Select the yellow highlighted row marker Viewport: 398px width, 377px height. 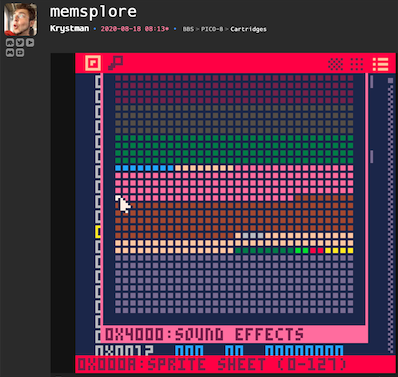tap(98, 232)
